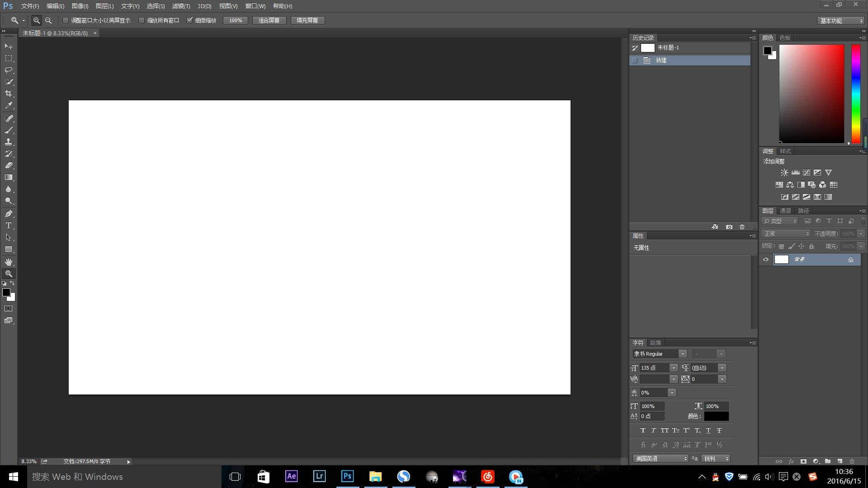Screen dimensions: 868x488
Task: Toggle lock image pixels brush icon
Action: coord(791,246)
